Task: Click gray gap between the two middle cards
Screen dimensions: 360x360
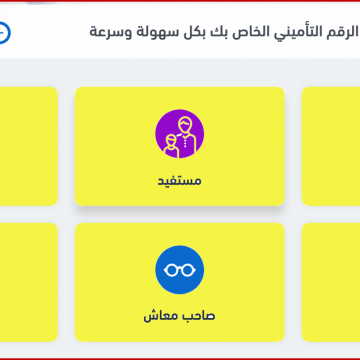Action: click(180, 214)
